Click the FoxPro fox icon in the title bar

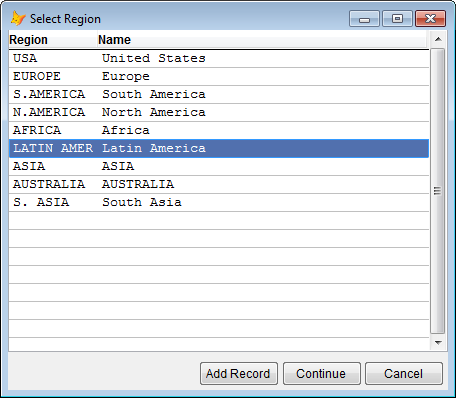coord(18,19)
